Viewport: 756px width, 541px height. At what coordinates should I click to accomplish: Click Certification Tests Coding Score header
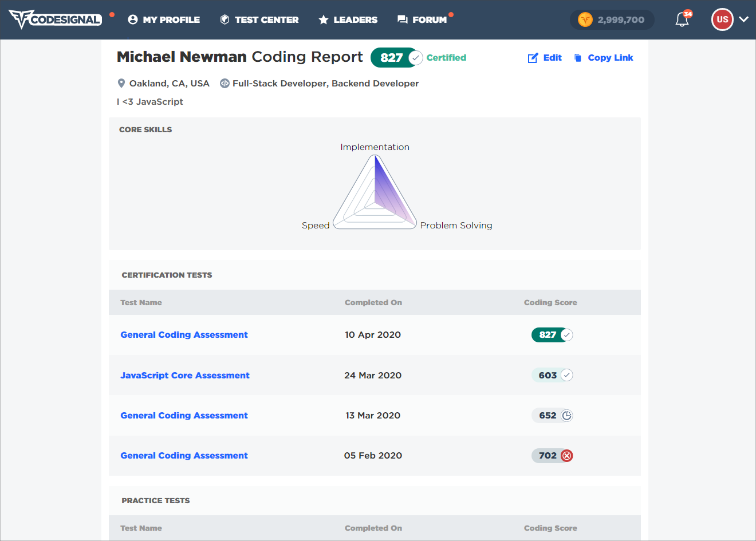[550, 302]
